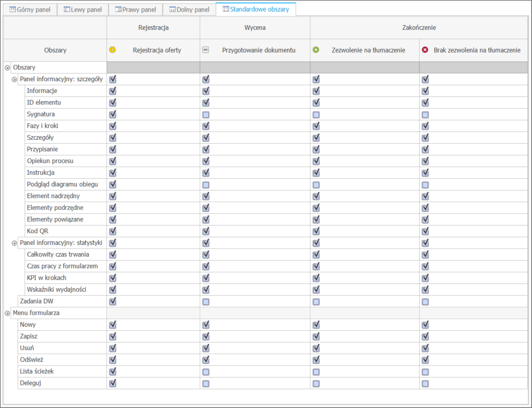Click the green Zezwolenie na tłumaczenie icon

[316, 50]
